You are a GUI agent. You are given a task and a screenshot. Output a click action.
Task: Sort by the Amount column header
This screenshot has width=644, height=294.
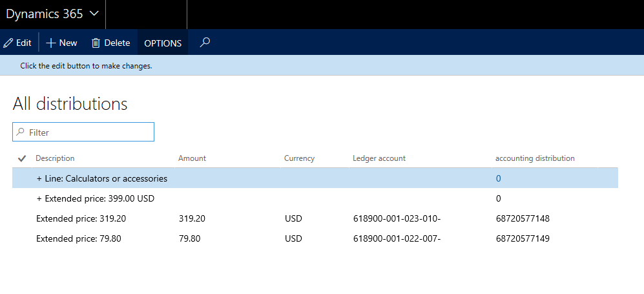[192, 158]
